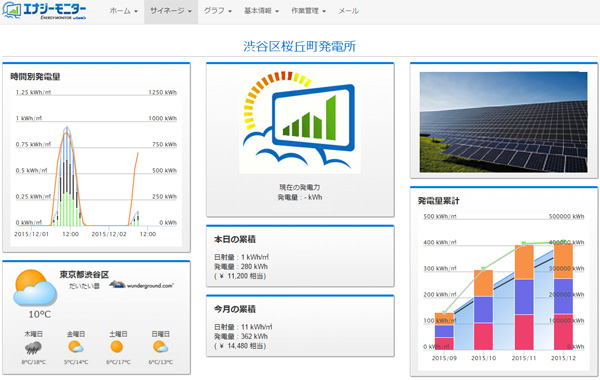This screenshot has height=380, width=600.
Task: Go to the メール page
Action: (x=348, y=11)
